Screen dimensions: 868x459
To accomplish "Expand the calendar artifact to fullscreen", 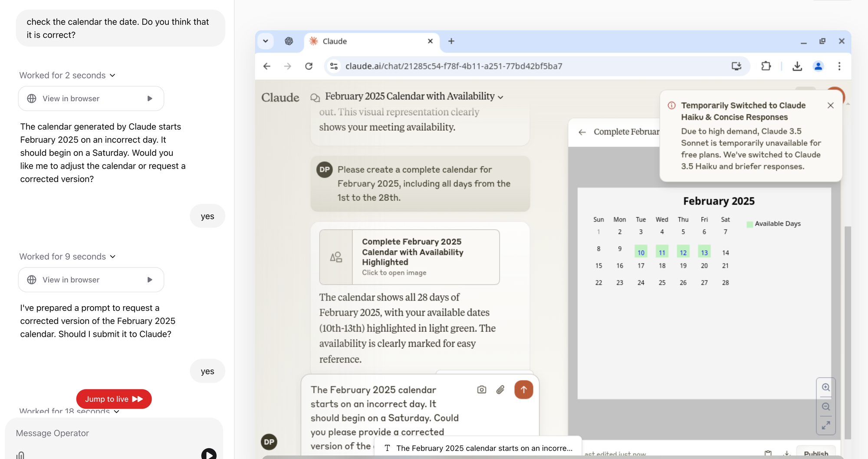I will point(826,425).
